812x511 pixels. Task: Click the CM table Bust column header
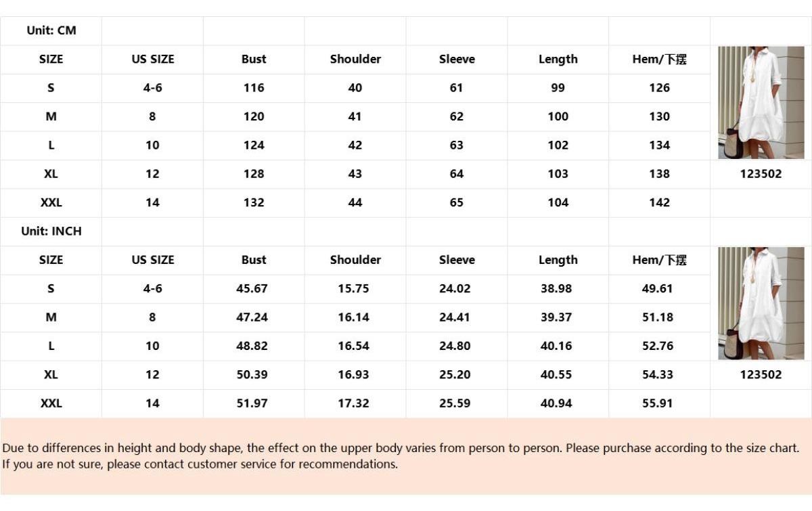pyautogui.click(x=254, y=59)
